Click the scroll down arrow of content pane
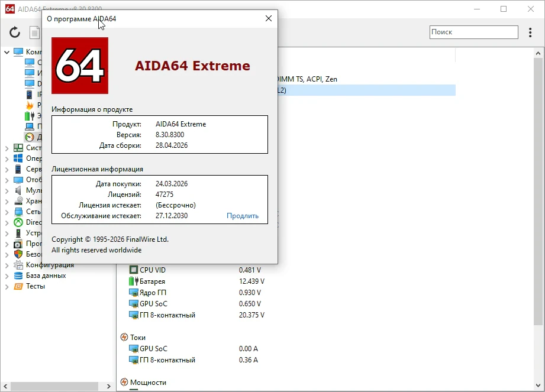Screen dimensions: 545x392 (x=538, y=385)
